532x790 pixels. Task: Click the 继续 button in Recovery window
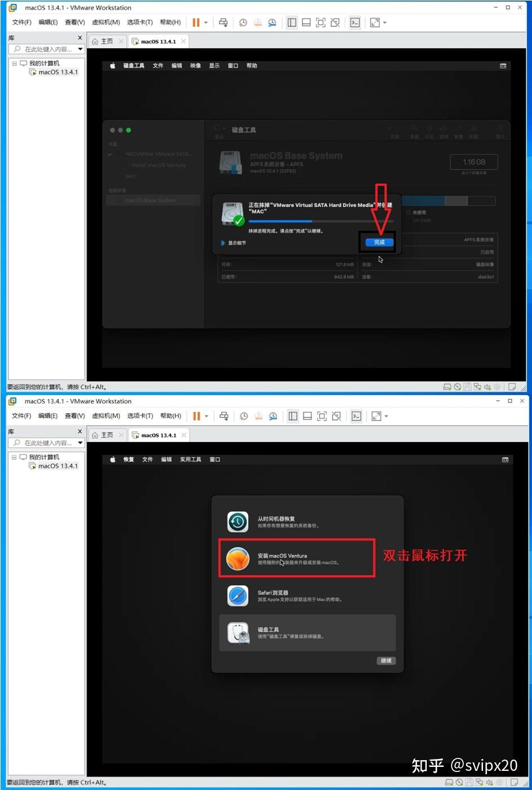386,660
